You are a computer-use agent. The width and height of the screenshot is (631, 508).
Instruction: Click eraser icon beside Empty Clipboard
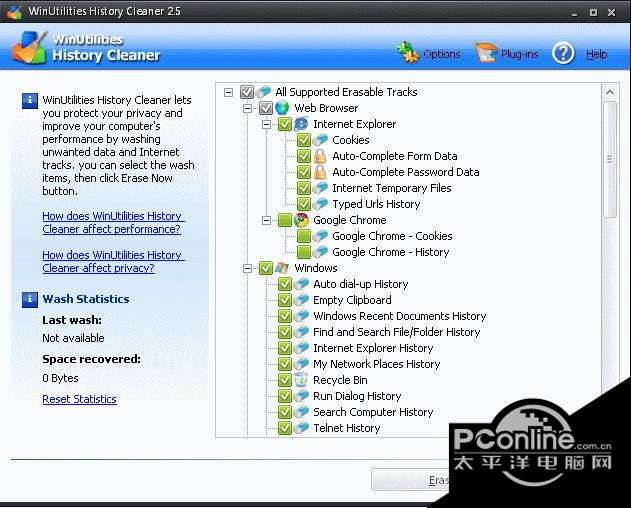301,300
